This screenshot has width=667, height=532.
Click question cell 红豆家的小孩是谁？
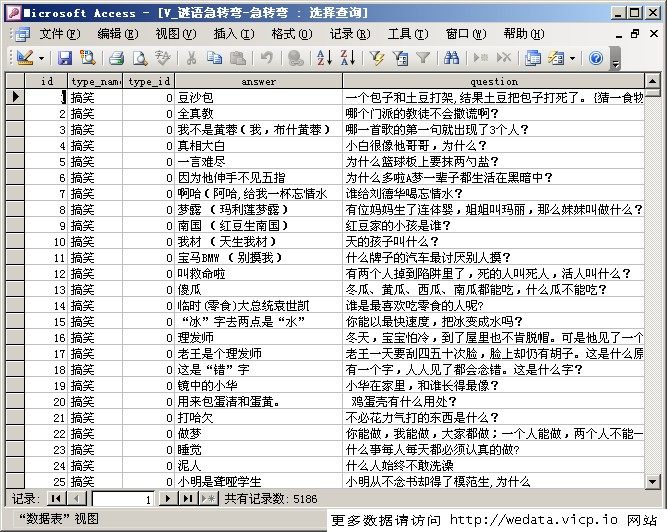494,225
